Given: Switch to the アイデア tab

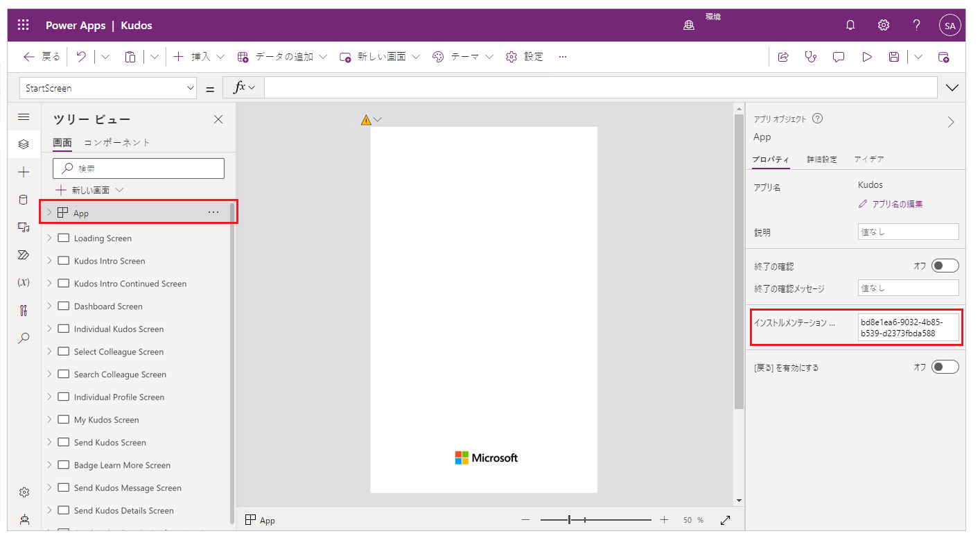Looking at the screenshot, I should click(x=868, y=159).
